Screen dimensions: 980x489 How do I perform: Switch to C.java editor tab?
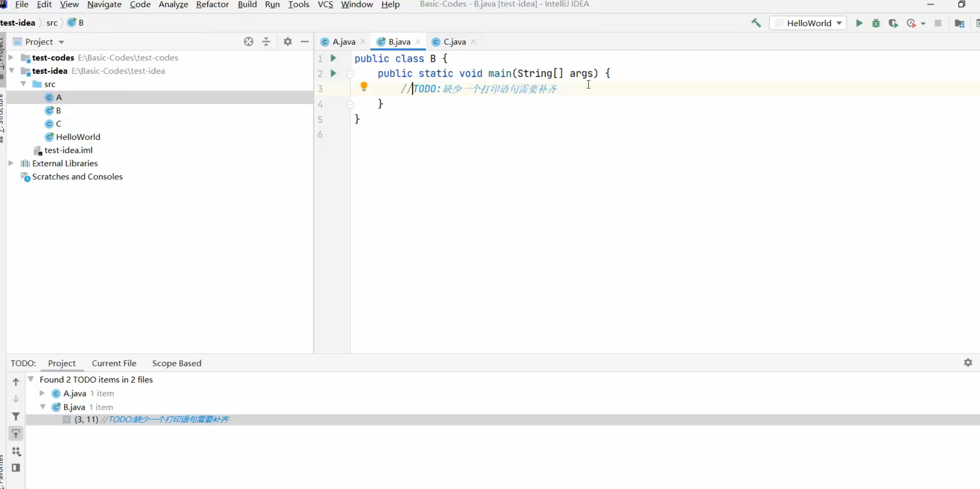tap(454, 42)
